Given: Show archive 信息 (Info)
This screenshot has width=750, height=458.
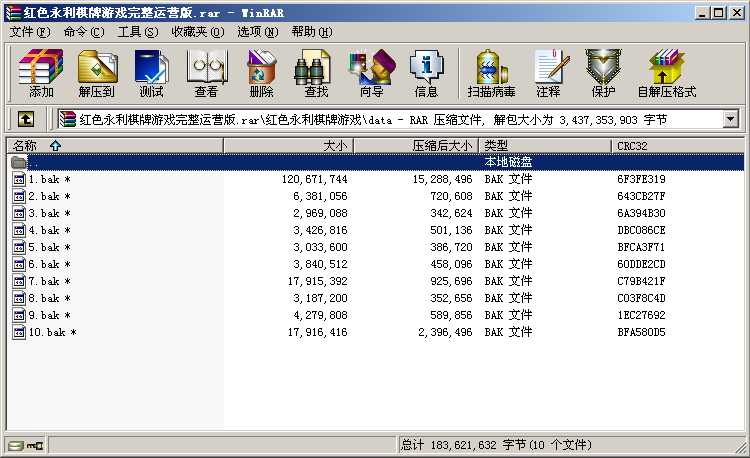Looking at the screenshot, I should [x=426, y=73].
